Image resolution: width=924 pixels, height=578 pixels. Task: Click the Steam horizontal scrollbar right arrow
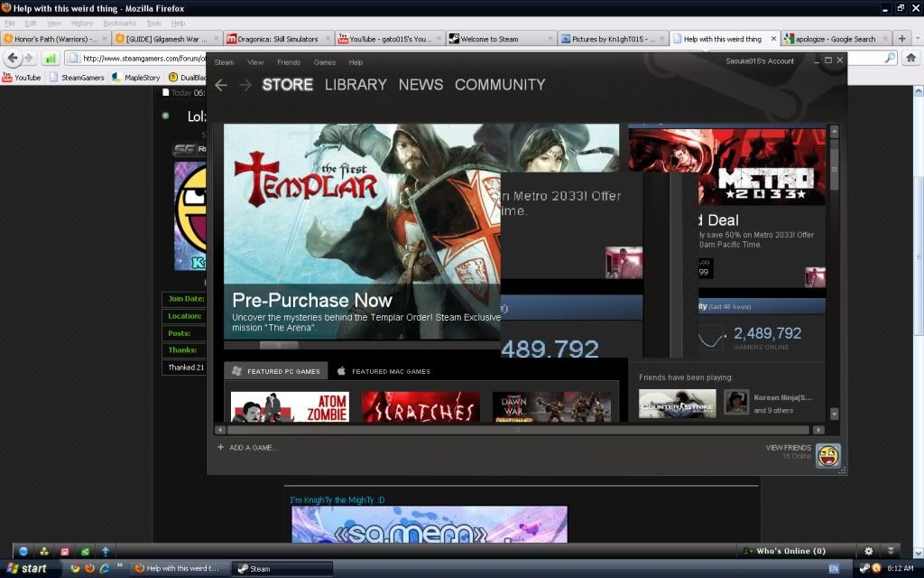click(818, 430)
